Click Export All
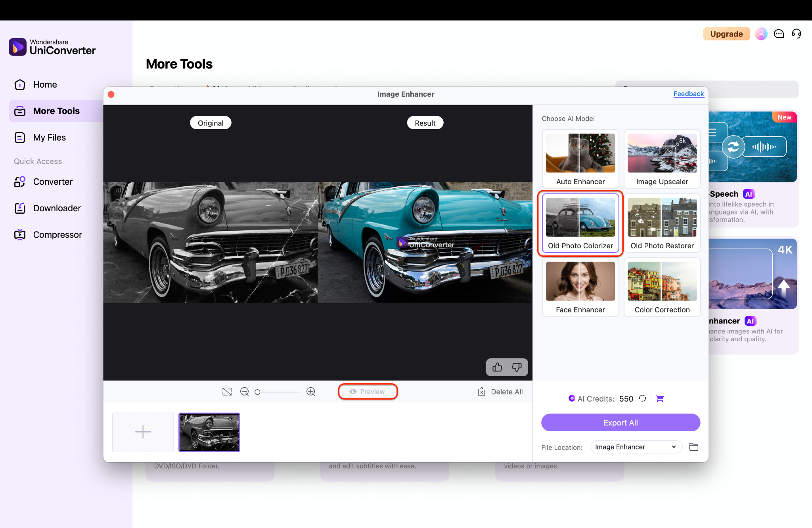The image size is (812, 528). (x=620, y=423)
